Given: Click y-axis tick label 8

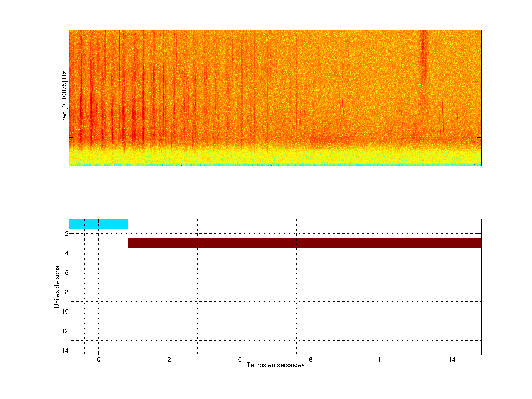Looking at the screenshot, I should pyautogui.click(x=67, y=292).
